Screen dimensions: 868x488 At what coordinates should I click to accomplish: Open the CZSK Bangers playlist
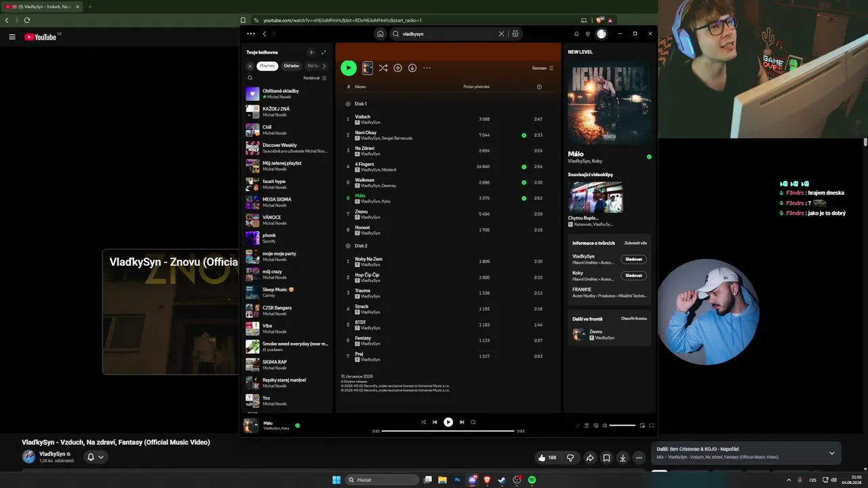tap(288, 310)
